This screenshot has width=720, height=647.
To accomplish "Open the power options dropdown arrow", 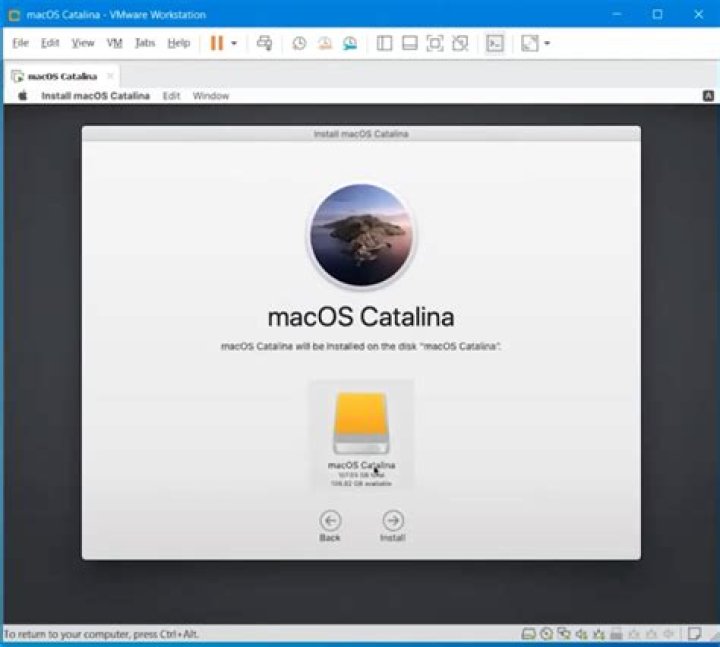I will 234,44.
